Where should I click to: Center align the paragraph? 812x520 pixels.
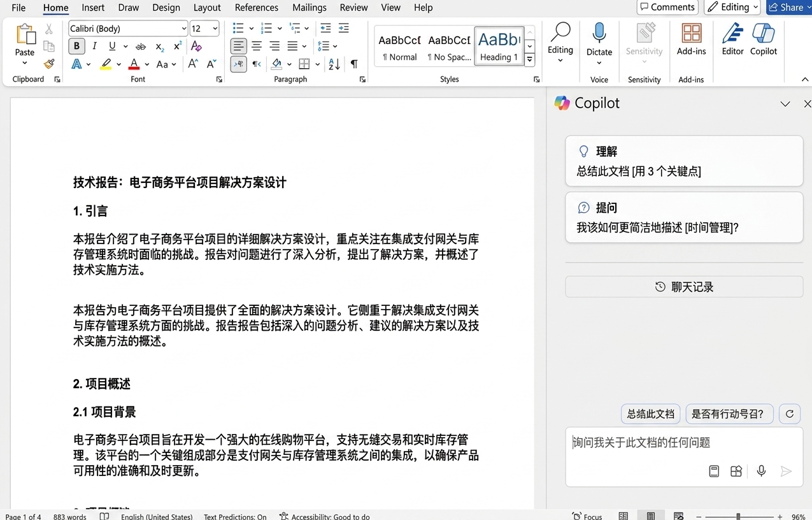coord(257,46)
